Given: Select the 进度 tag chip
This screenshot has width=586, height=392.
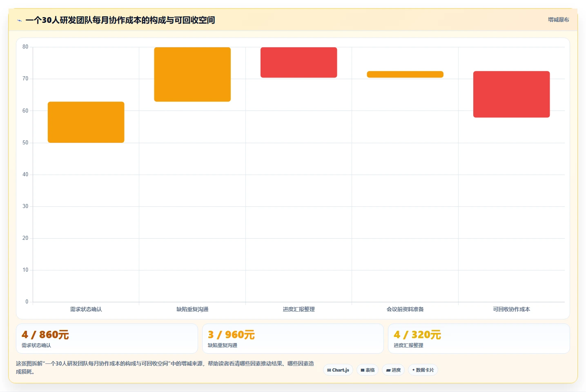Looking at the screenshot, I should tap(393, 370).
